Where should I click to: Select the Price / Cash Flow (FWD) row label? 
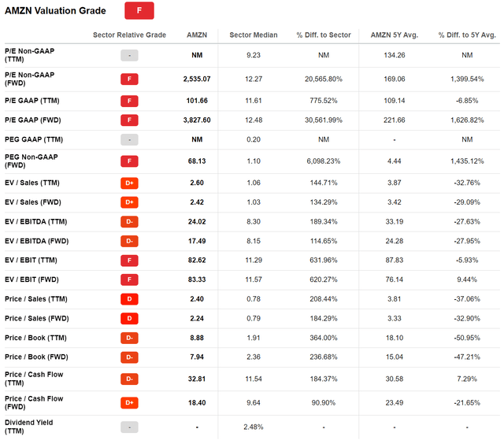coord(34,403)
